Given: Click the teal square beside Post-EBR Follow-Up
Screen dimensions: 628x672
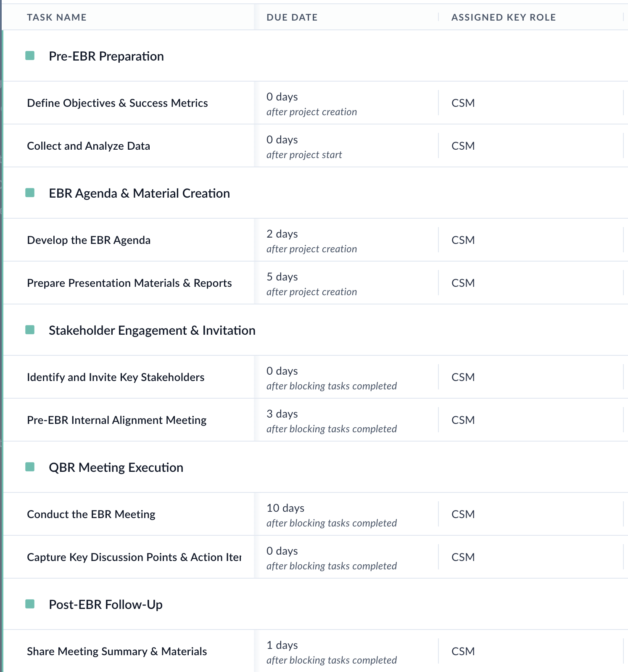Looking at the screenshot, I should pyautogui.click(x=30, y=604).
